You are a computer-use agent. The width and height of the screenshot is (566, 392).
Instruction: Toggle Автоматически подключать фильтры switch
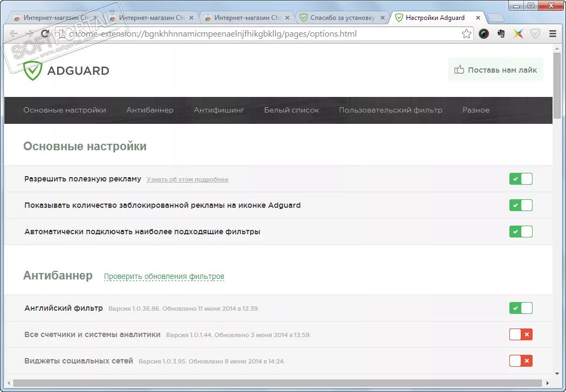click(x=521, y=232)
